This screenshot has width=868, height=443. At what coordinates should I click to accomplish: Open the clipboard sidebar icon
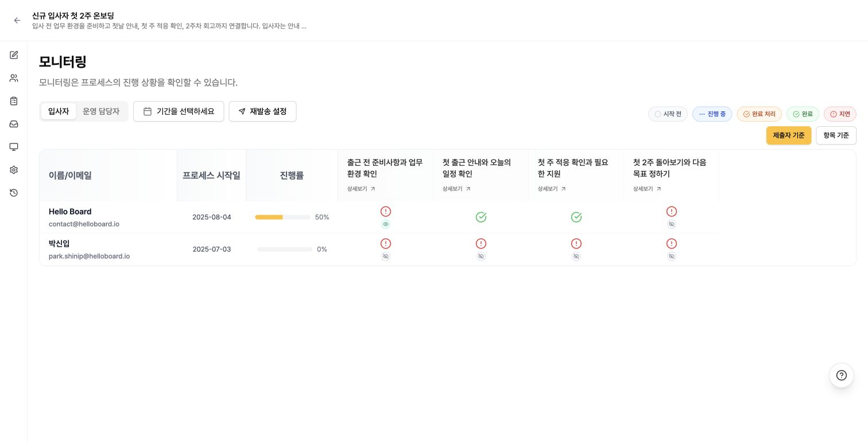pyautogui.click(x=14, y=101)
